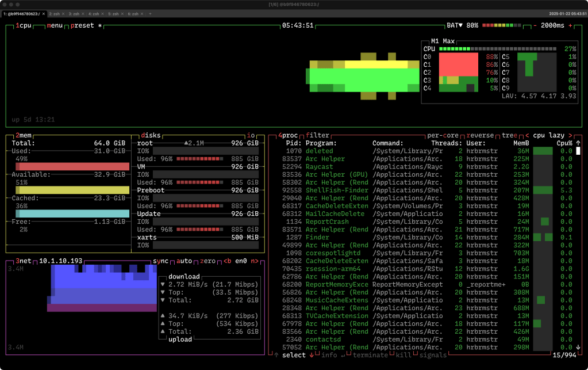Increase update interval with plus sign
588x370 pixels.
pyautogui.click(x=571, y=25)
